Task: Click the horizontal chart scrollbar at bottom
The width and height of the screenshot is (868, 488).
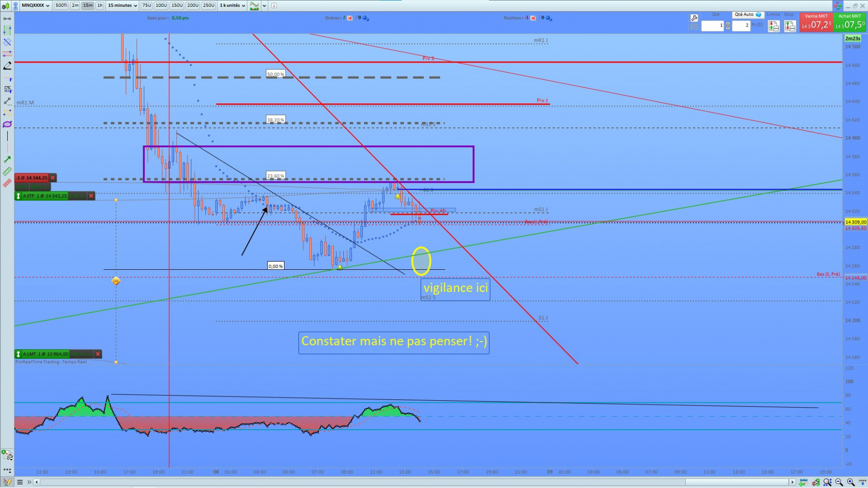Action: tap(414, 482)
